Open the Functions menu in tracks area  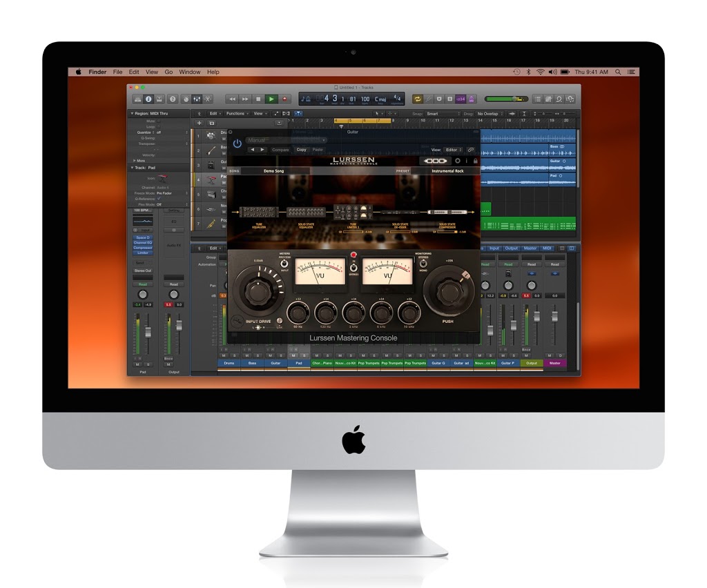coord(236,113)
